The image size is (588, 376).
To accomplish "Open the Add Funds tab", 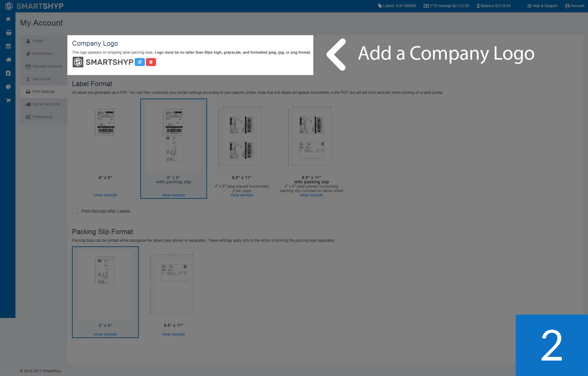I will (x=44, y=79).
